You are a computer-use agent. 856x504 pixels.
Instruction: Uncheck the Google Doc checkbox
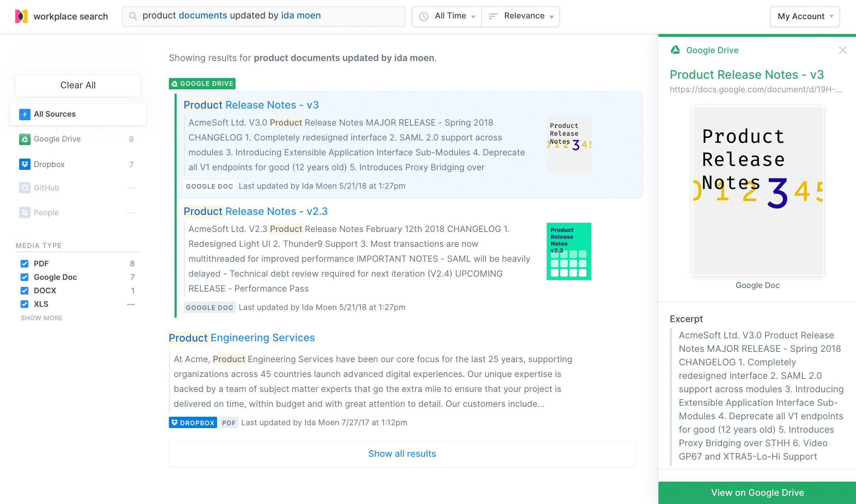coord(24,277)
